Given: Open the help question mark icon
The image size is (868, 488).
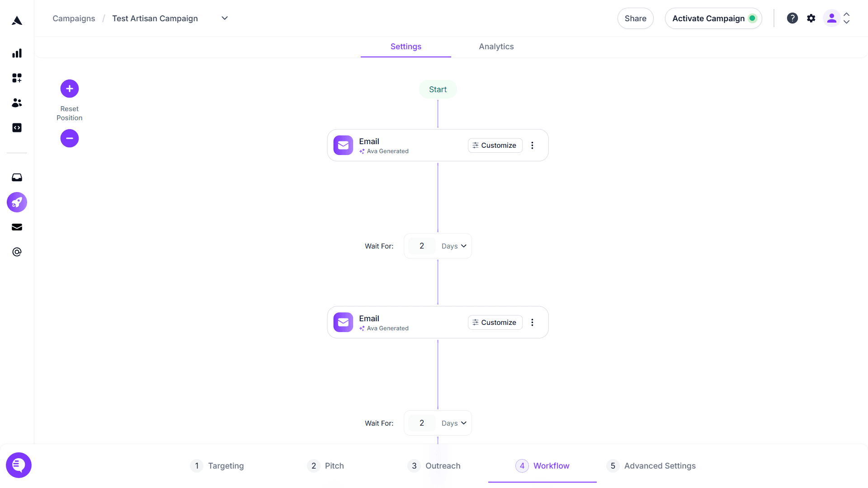Looking at the screenshot, I should pyautogui.click(x=792, y=19).
